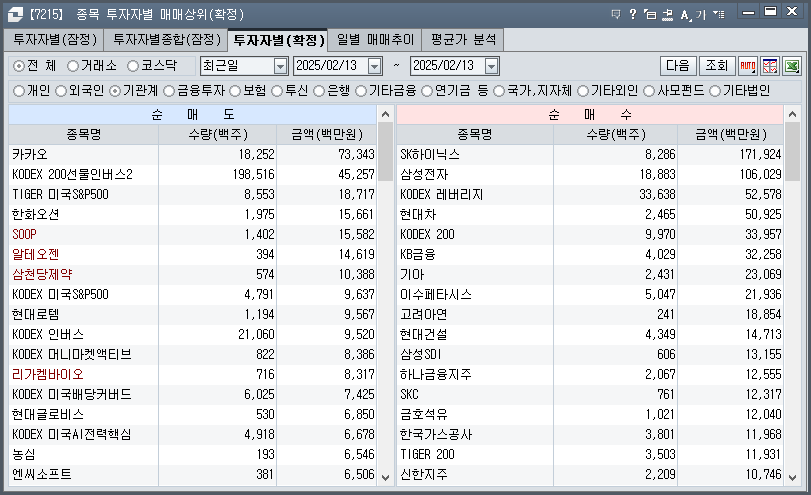The height and width of the screenshot is (495, 811).
Task: Select the 보험 investor radio button
Action: pos(235,91)
